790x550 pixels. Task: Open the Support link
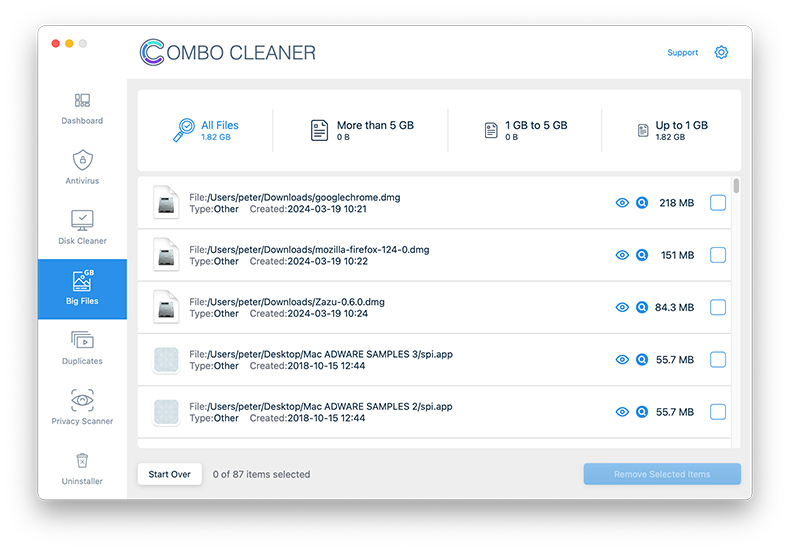(682, 53)
